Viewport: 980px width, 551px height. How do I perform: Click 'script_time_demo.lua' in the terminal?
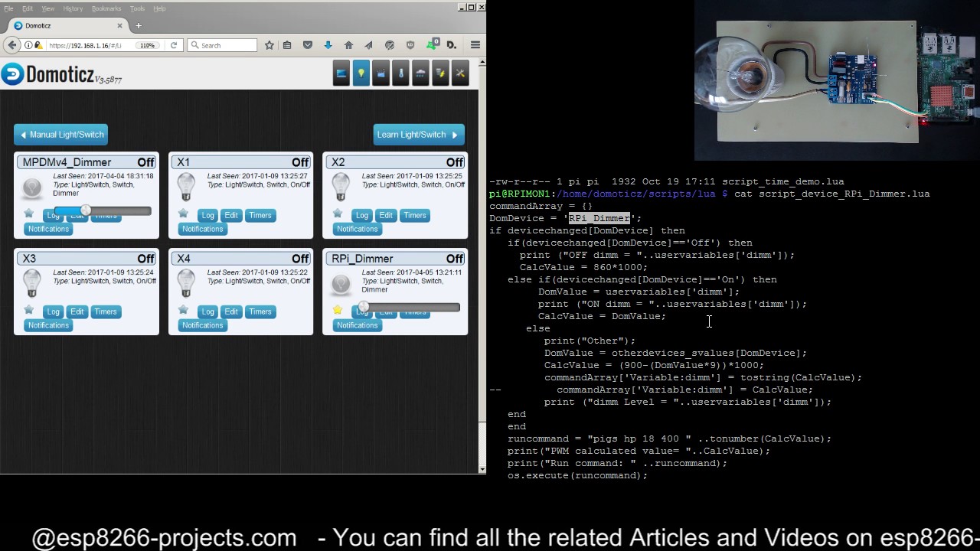tap(783, 181)
